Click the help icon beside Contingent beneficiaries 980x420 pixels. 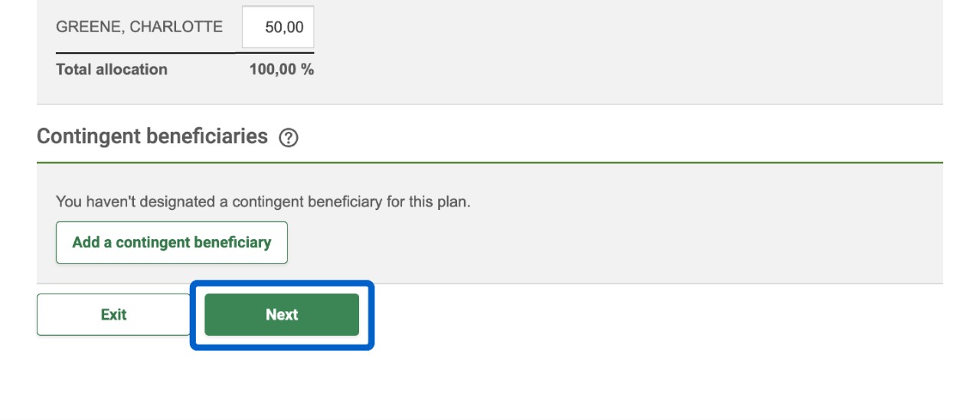point(289,138)
